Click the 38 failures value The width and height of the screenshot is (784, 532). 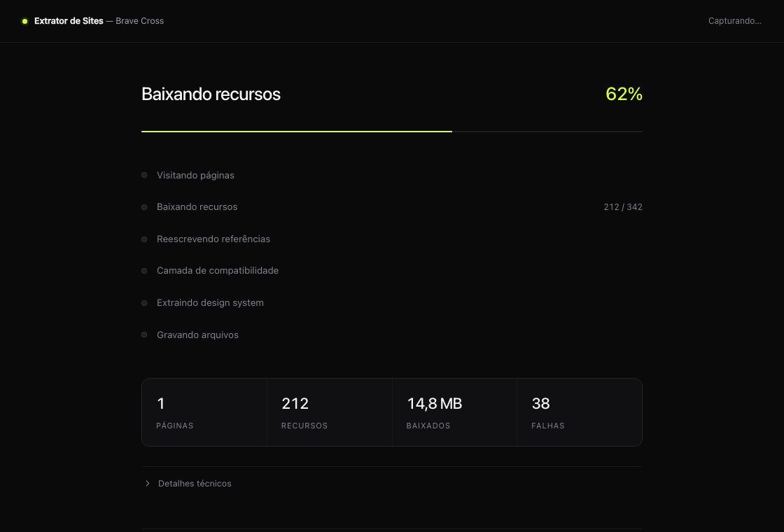point(540,403)
